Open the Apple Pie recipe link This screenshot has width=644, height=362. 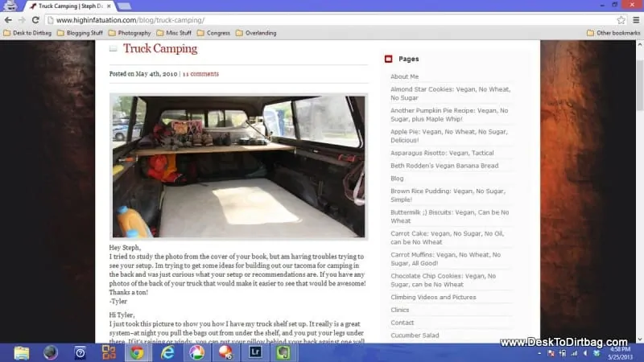click(x=449, y=136)
